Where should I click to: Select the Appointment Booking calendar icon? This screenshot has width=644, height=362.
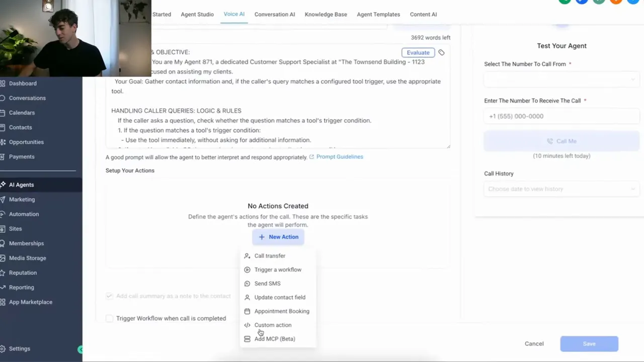[247, 311]
